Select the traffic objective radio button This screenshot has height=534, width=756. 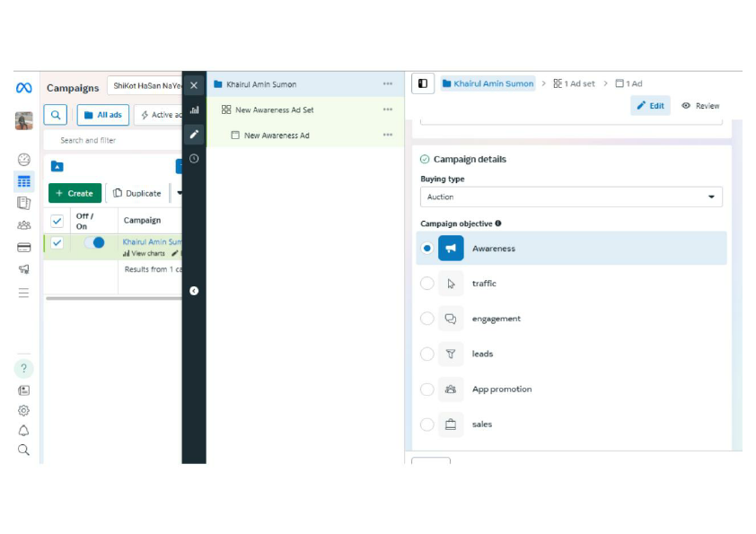click(427, 284)
